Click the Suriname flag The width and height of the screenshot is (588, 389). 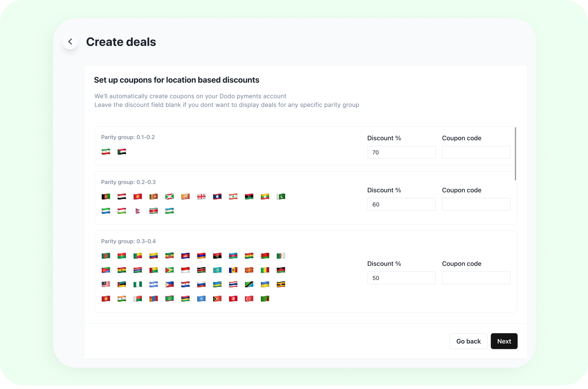pos(154,211)
